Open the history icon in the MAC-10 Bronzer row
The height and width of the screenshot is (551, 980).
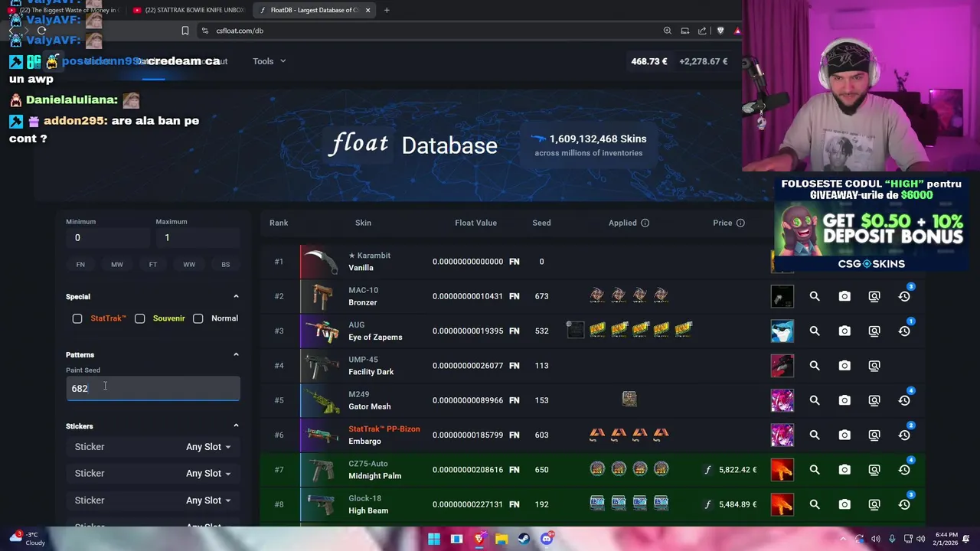904,296
